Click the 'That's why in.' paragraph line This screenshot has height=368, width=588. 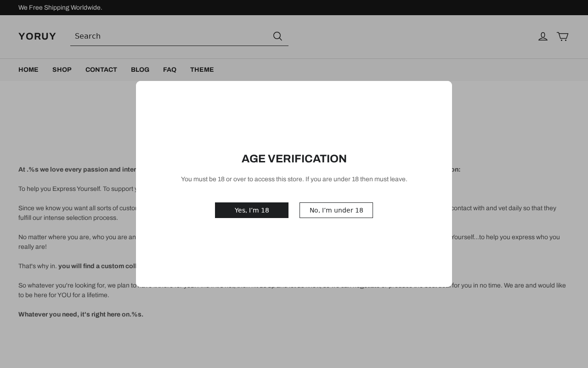coord(77,266)
